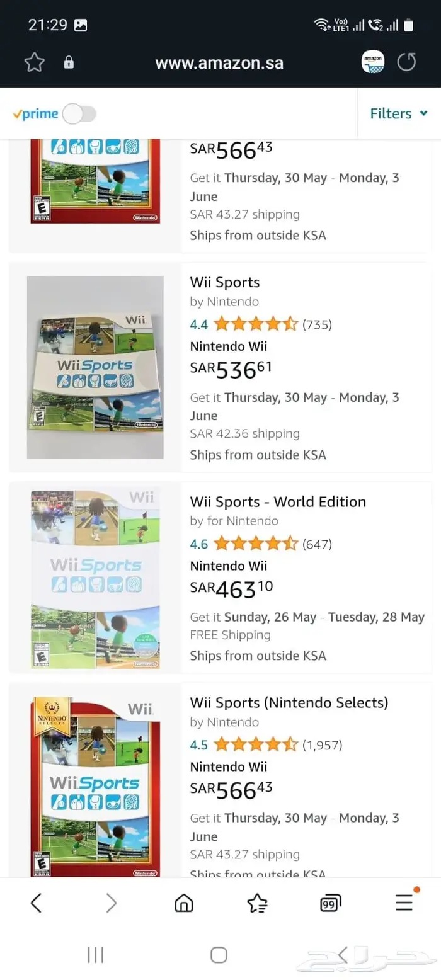
Task: Go back using browser back arrow
Action: point(36,903)
